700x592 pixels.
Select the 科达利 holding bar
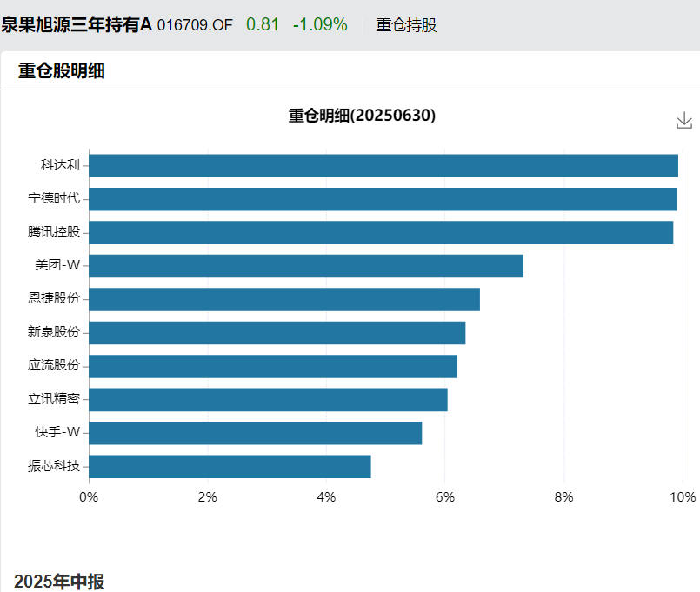tap(383, 166)
